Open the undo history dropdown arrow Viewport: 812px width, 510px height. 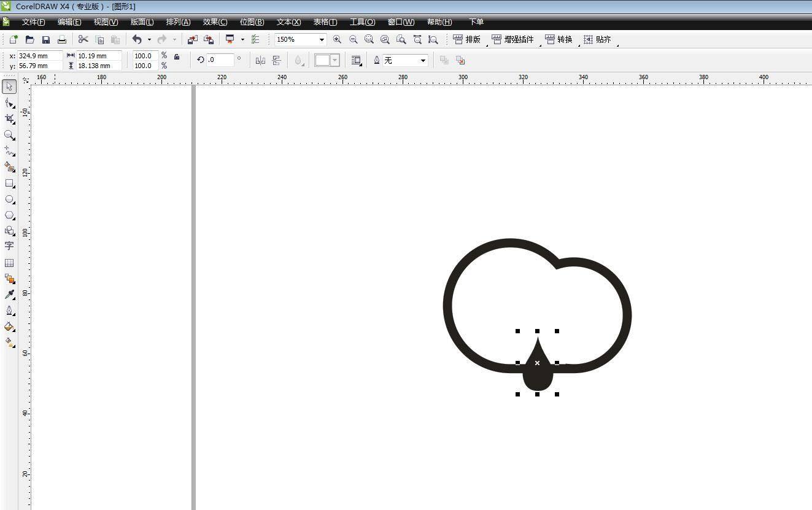coord(149,39)
